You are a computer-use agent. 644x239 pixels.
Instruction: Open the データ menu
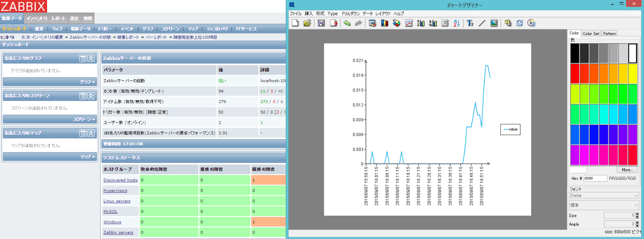[367, 14]
